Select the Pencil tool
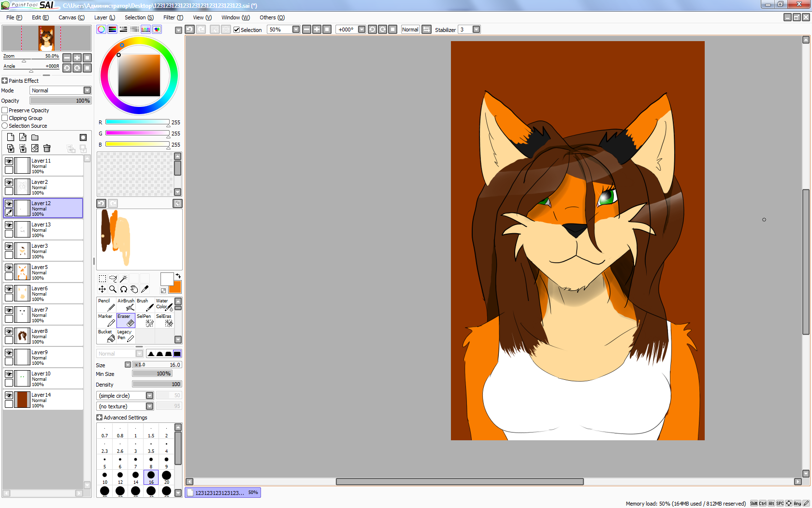Image resolution: width=812 pixels, height=508 pixels. pos(106,304)
